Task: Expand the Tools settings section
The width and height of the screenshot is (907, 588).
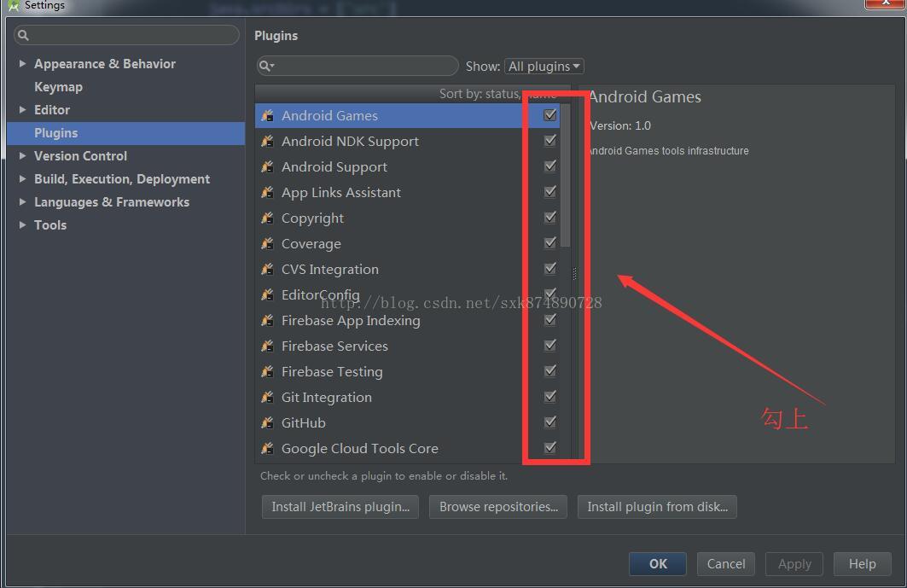Action: click(x=22, y=224)
